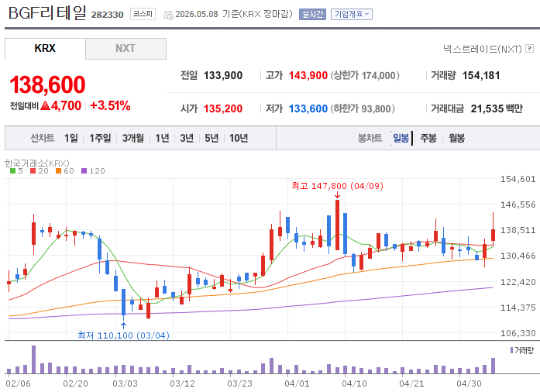Click the red 20-day moving average legend
The width and height of the screenshot is (540, 392).
point(40,171)
